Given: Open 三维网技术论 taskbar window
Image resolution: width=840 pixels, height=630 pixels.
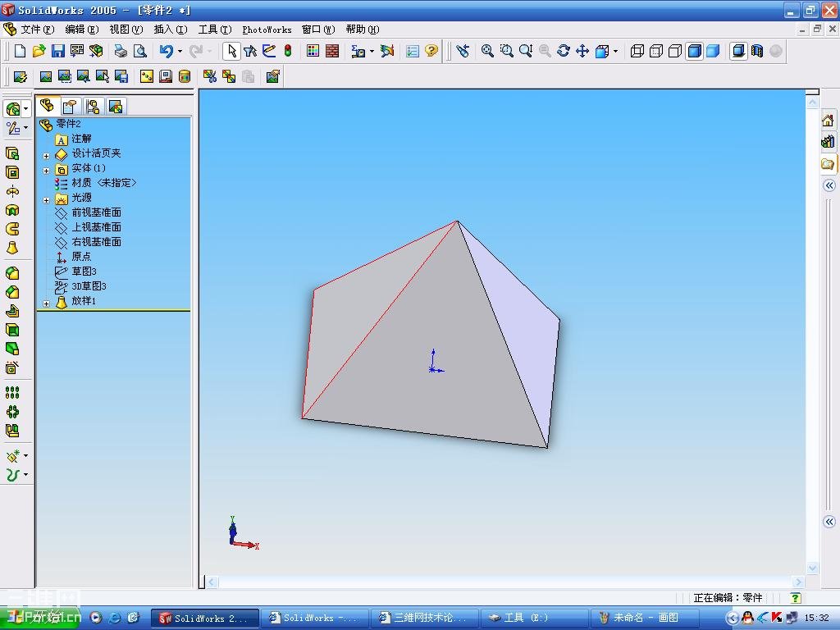Looking at the screenshot, I should coord(422,618).
